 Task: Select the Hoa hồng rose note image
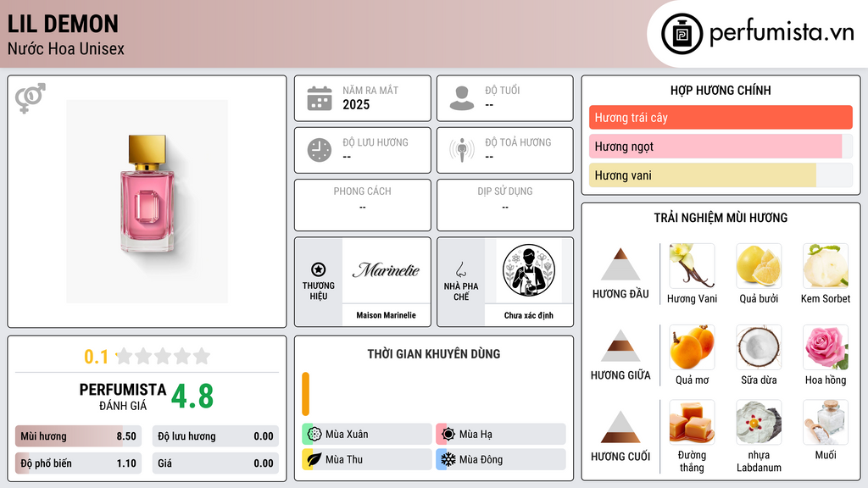click(826, 347)
